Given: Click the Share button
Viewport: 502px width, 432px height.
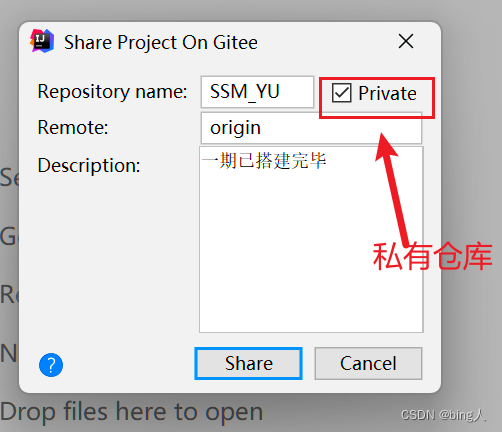Looking at the screenshot, I should tap(248, 363).
